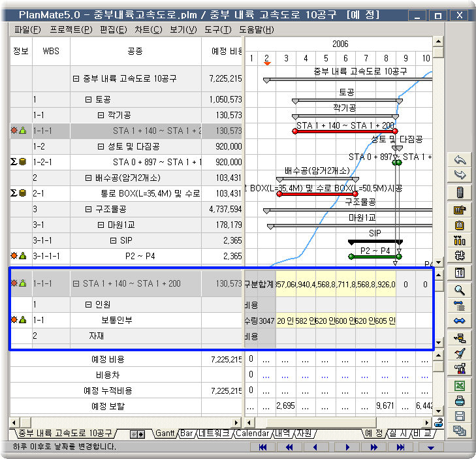Click the green Excel export icon
Image resolution: width=476 pixels, height=459 pixels.
point(460,386)
